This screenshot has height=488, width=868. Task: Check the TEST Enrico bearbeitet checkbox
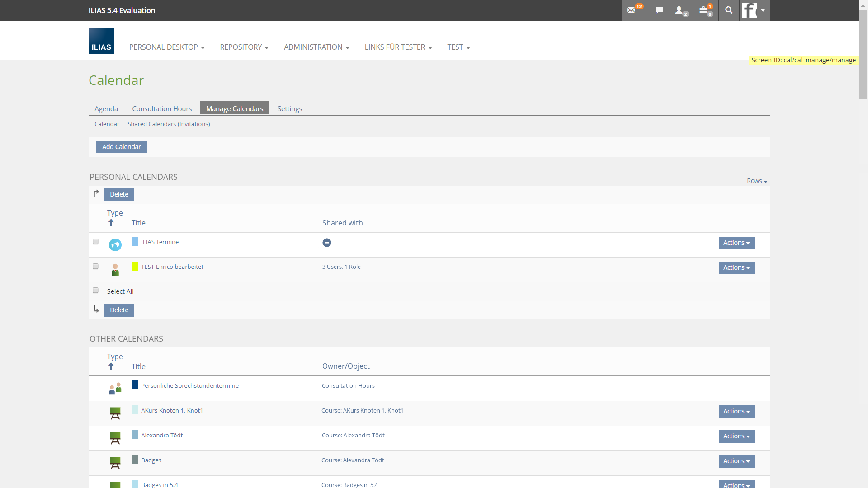tap(95, 267)
